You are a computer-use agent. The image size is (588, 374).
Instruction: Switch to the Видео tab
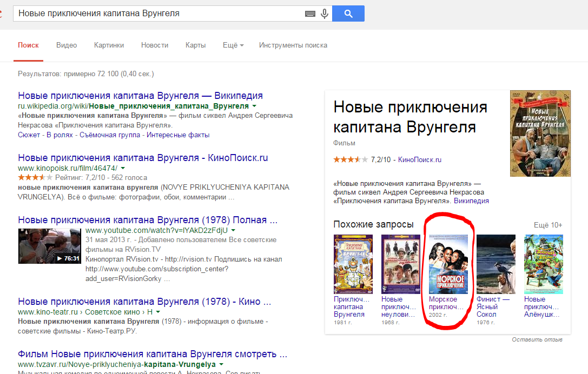point(67,45)
